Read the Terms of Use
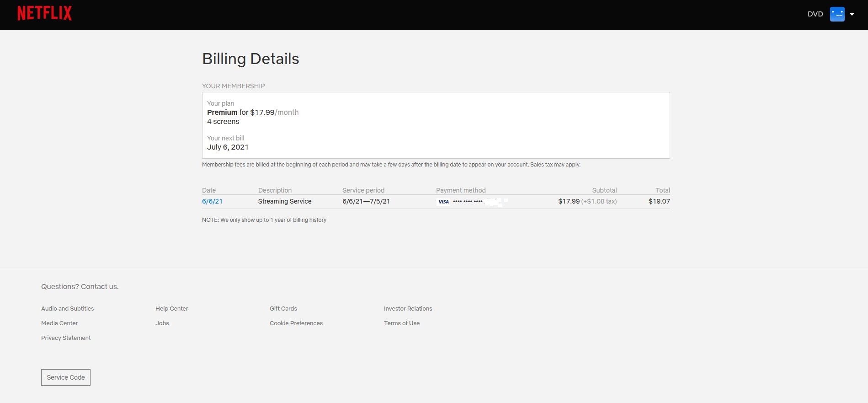Screen dimensions: 868x403 click(402, 323)
